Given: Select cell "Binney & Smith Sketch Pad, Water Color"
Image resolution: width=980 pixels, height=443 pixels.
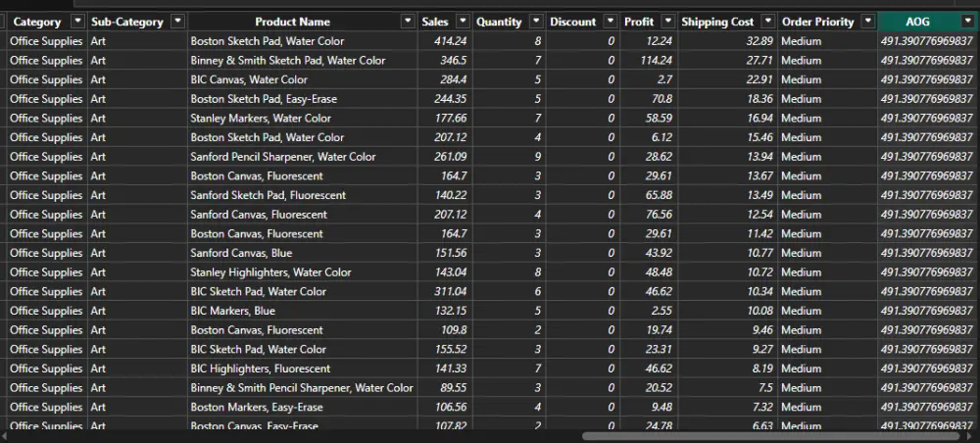Looking at the screenshot, I should coord(288,61).
